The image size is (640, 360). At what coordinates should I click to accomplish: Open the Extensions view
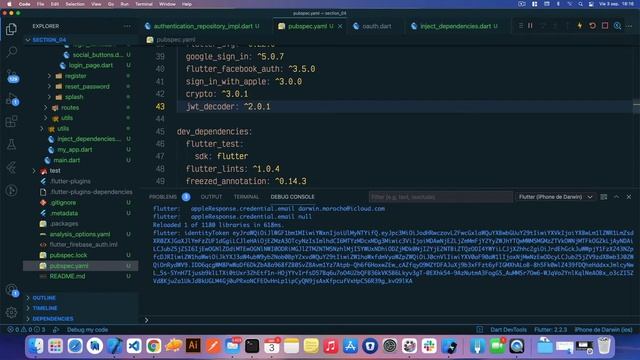(11, 122)
